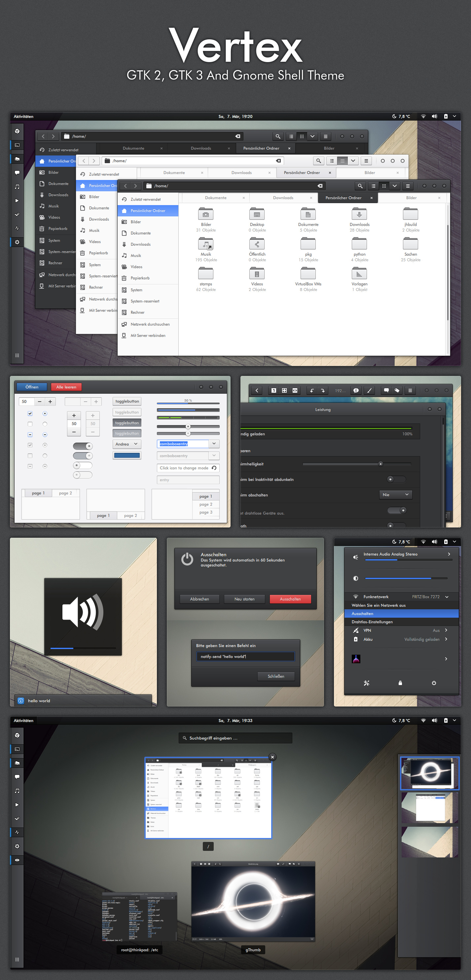Image resolution: width=471 pixels, height=980 pixels.
Task: Expand the Funknetzwerk FRITZ!Box 7272 section
Action: [447, 597]
